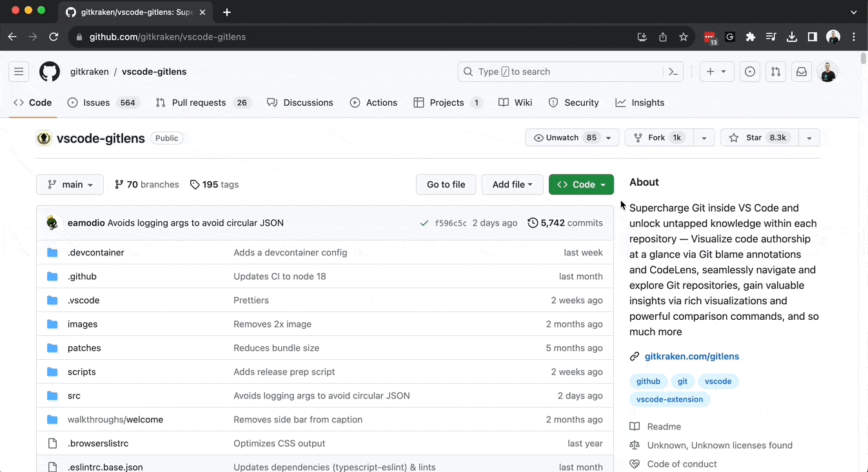Expand Chrome tab search chevron
Screen dimensions: 868x472
point(854,12)
